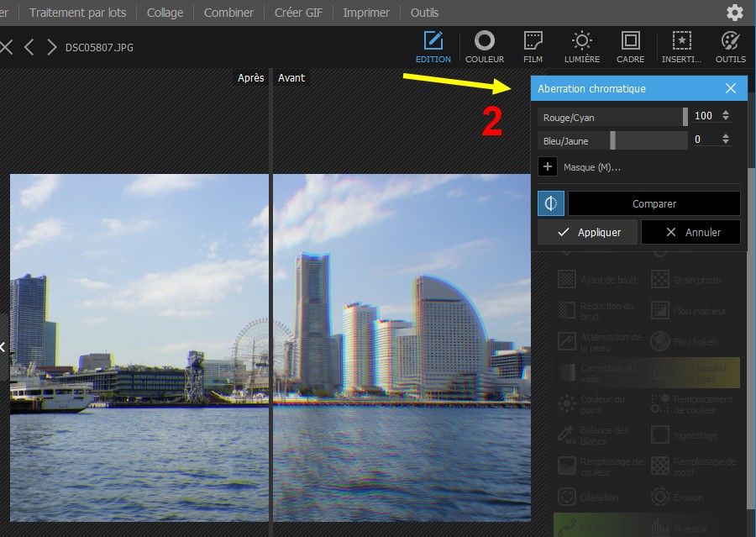Switch to the LUMIÈRE tab
The height and width of the screenshot is (537, 756).
click(x=582, y=47)
